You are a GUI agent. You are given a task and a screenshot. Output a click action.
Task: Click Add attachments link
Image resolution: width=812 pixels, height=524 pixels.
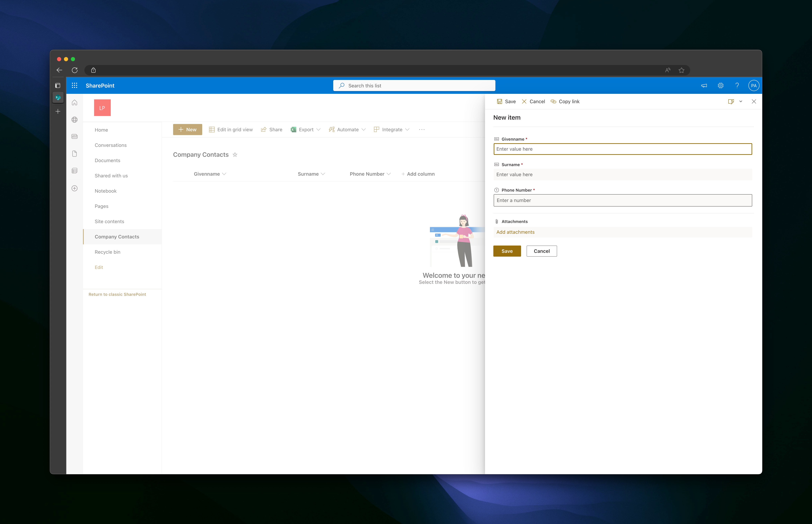click(x=515, y=232)
